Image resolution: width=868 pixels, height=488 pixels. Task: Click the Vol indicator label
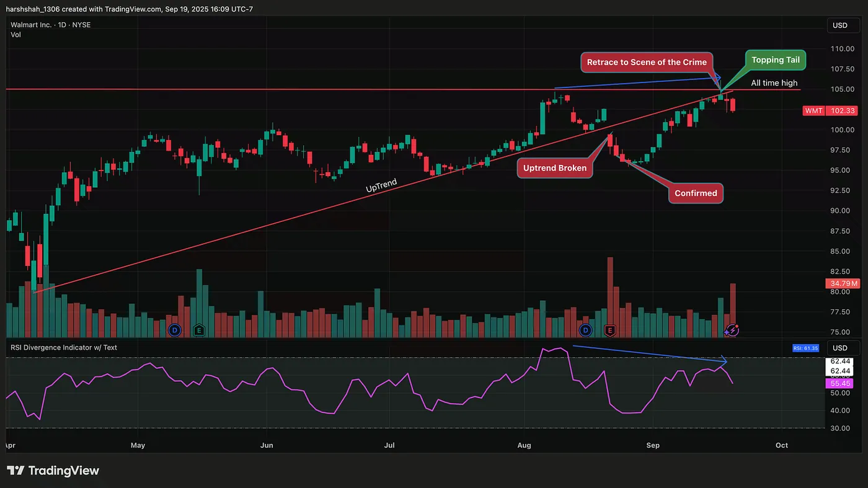pos(16,35)
